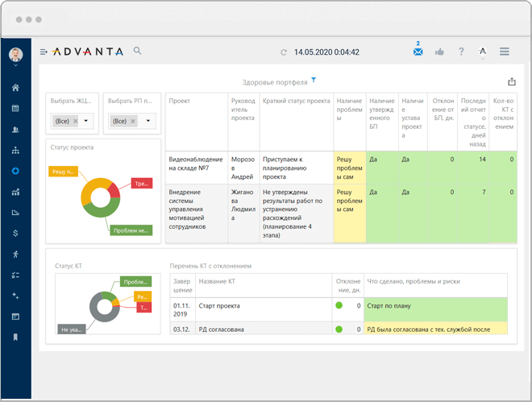Expand the 'Выбрать РП' dropdown arrow
The image size is (532, 402).
pyautogui.click(x=148, y=121)
